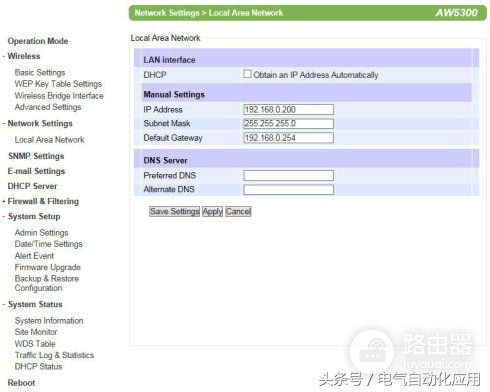View System Information page

[x=49, y=321]
